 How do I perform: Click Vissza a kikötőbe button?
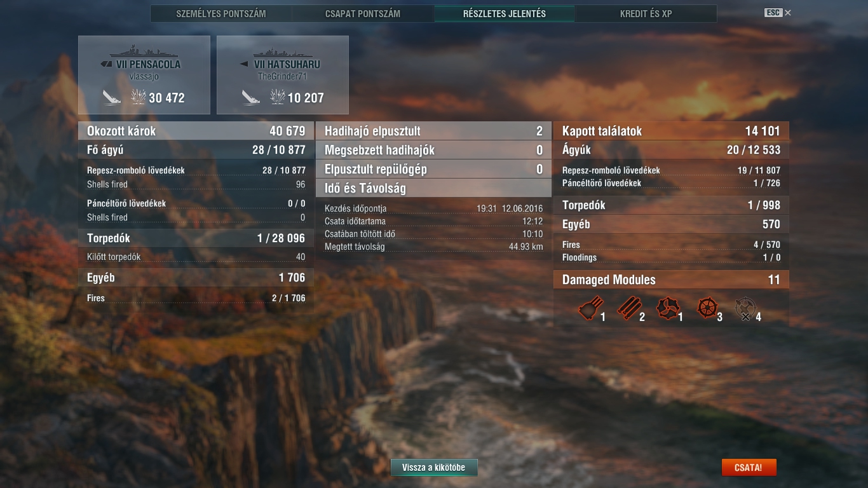pyautogui.click(x=434, y=468)
